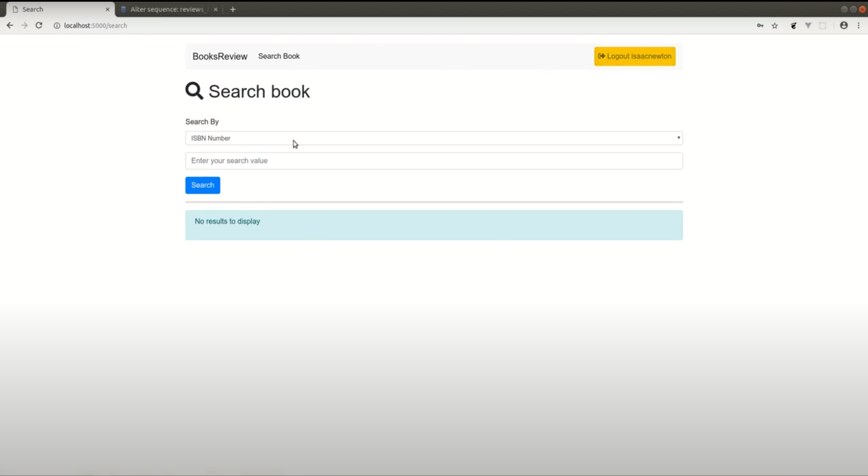This screenshot has width=868, height=476.
Task: Bookmark this page with the star
Action: coord(775,26)
